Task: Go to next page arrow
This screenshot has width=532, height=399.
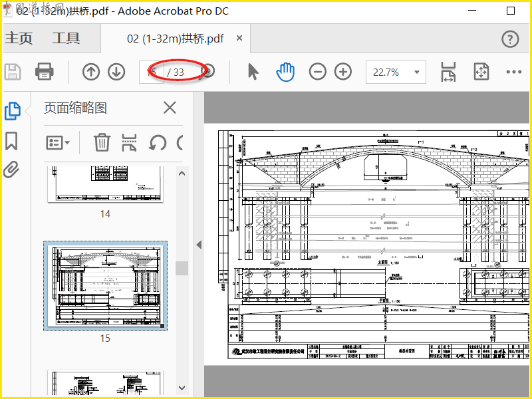Action: 116,72
